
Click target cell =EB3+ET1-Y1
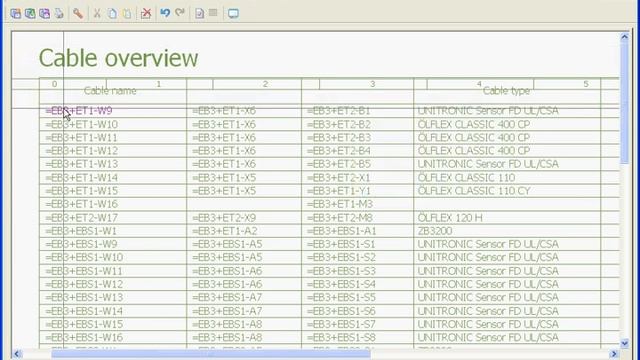(x=339, y=191)
